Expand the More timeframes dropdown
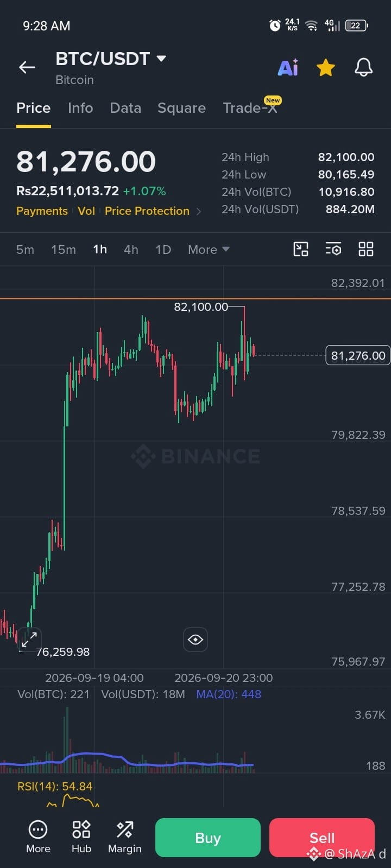Screen dimensions: 391x868 [x=209, y=250]
